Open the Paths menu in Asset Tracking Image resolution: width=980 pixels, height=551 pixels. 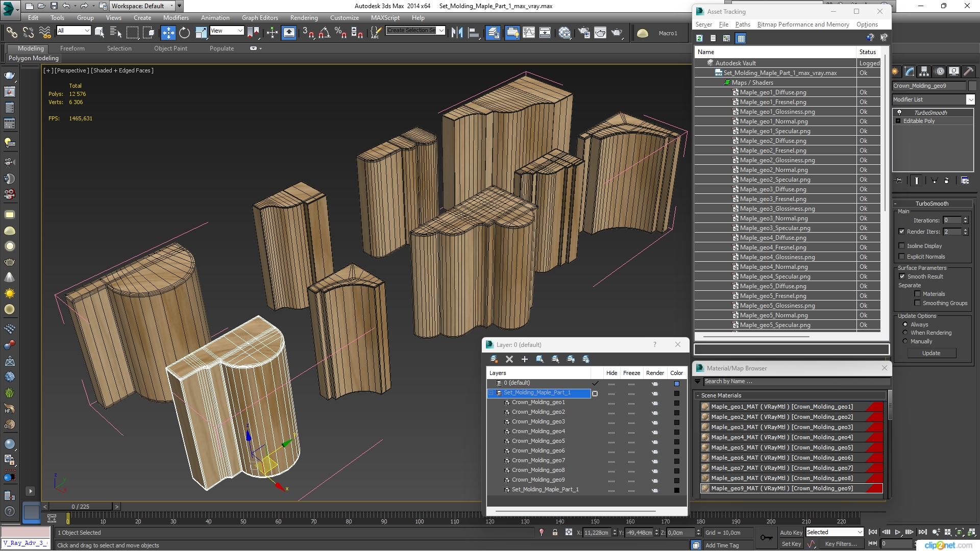click(742, 24)
